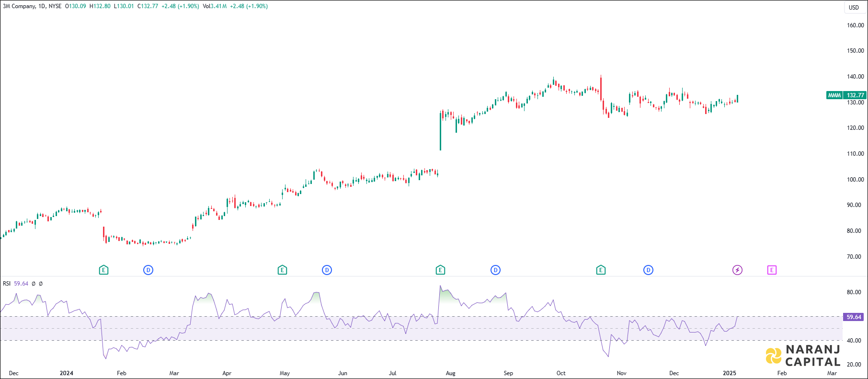This screenshot has width=868, height=379.
Task: Click the Vol 3.41M volume readout
Action: tap(215, 6)
